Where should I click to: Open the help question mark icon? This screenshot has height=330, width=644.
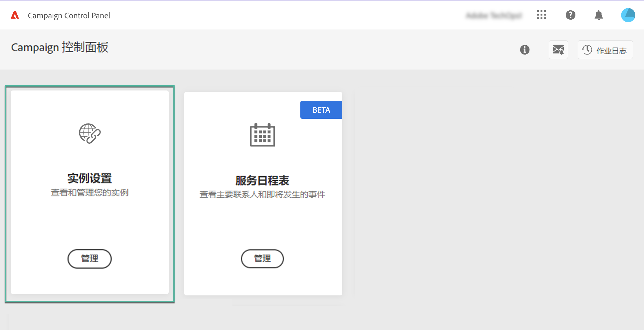point(570,15)
